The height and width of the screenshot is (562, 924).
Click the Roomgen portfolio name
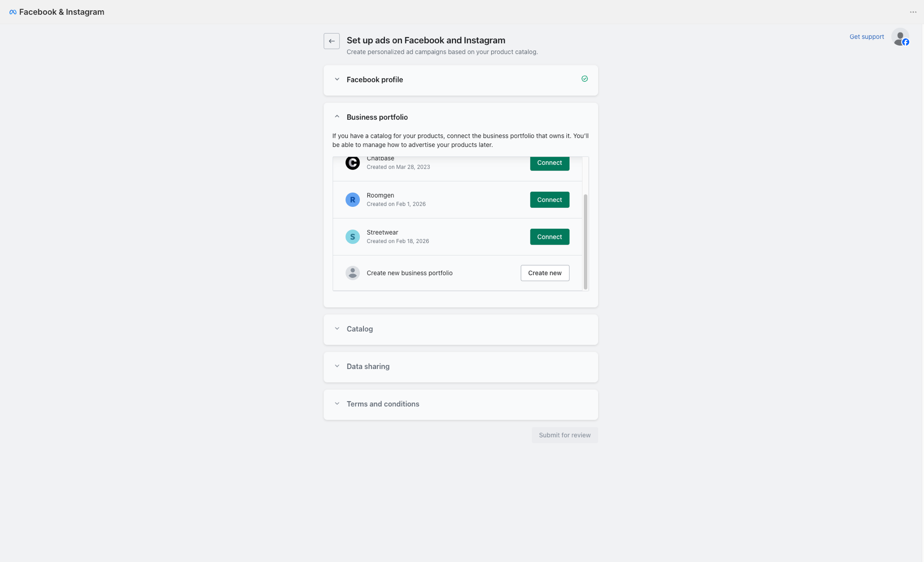pyautogui.click(x=380, y=195)
